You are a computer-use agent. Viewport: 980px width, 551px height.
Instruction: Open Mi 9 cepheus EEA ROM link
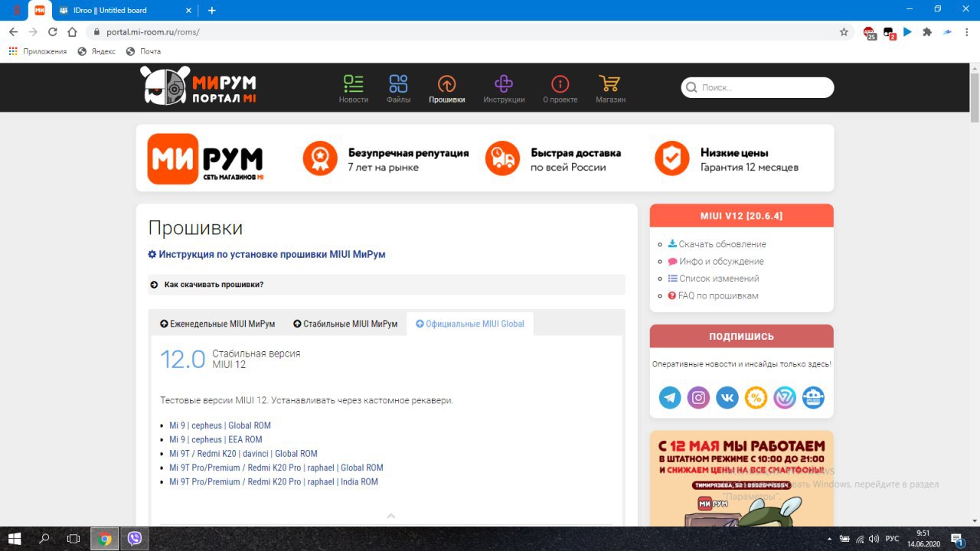click(216, 439)
